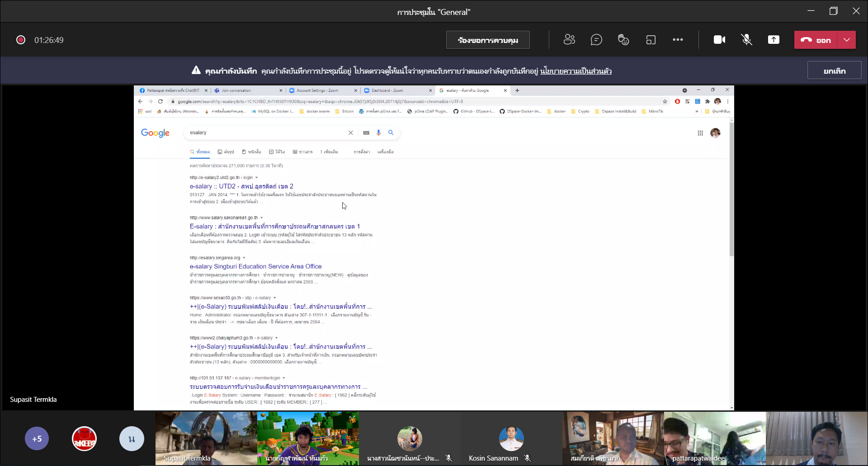Click the voice search microphone icon
The width and height of the screenshot is (868, 466).
pyautogui.click(x=378, y=132)
